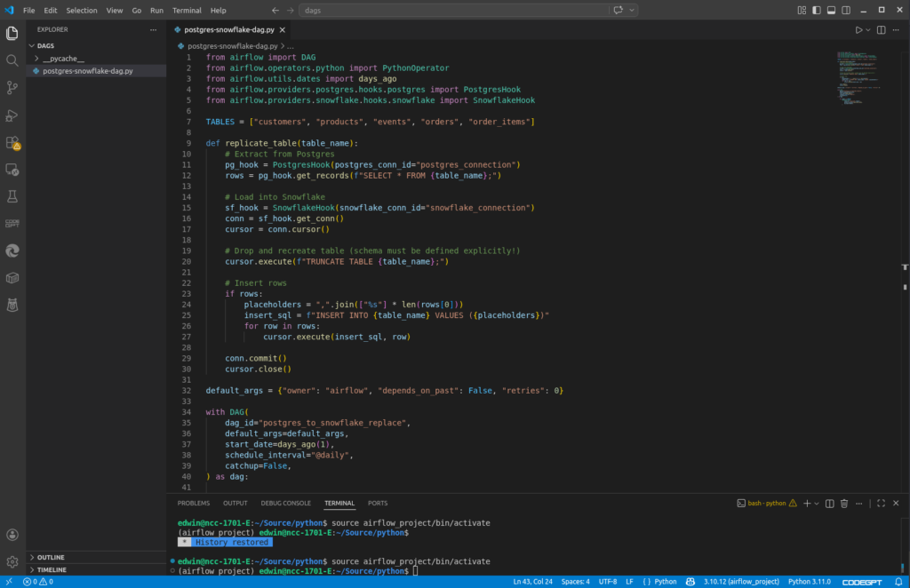Open the Go menu
This screenshot has height=588, width=910.
(136, 11)
